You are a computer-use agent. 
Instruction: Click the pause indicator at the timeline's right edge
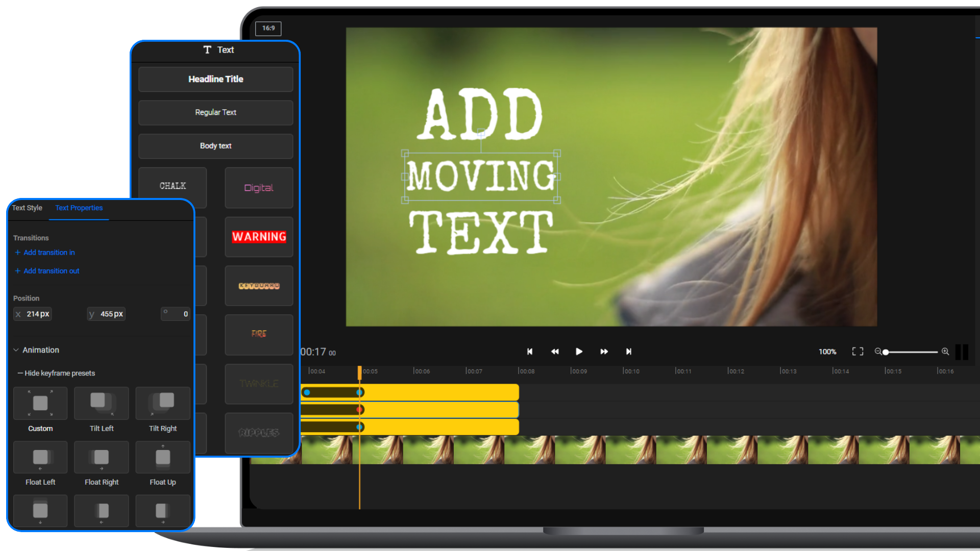click(962, 352)
